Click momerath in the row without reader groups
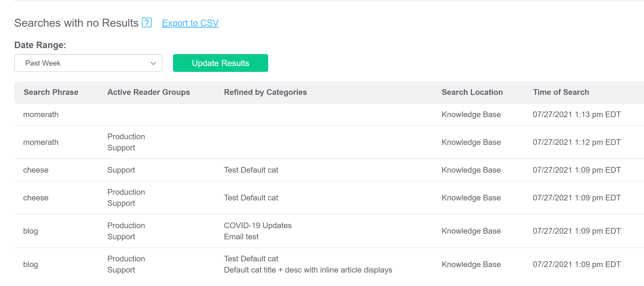 click(41, 114)
